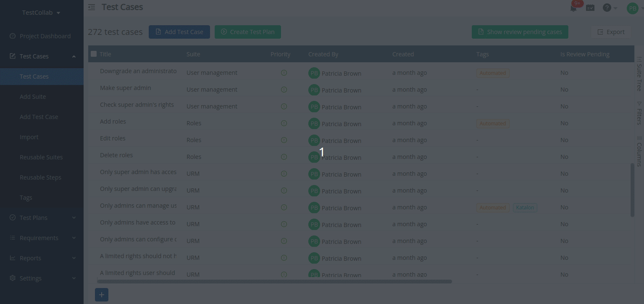Click the Reports chart icon in sidebar

13,258
